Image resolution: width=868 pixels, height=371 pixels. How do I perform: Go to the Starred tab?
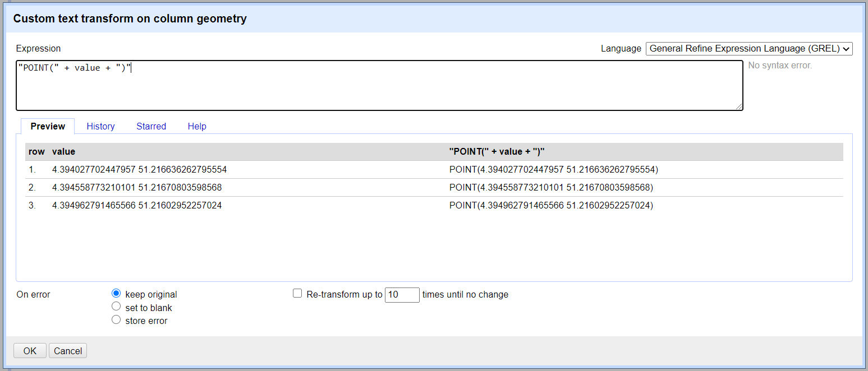tap(151, 126)
